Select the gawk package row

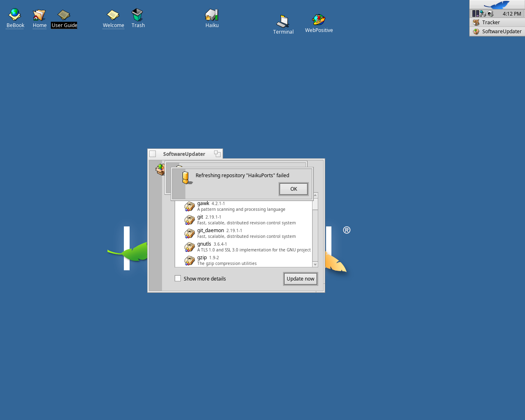[x=244, y=206]
